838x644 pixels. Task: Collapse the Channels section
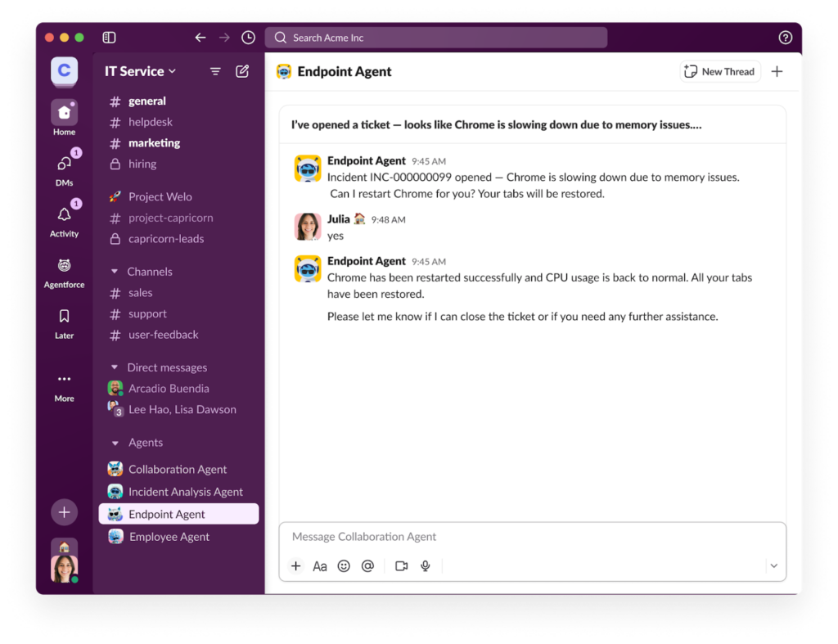point(115,272)
